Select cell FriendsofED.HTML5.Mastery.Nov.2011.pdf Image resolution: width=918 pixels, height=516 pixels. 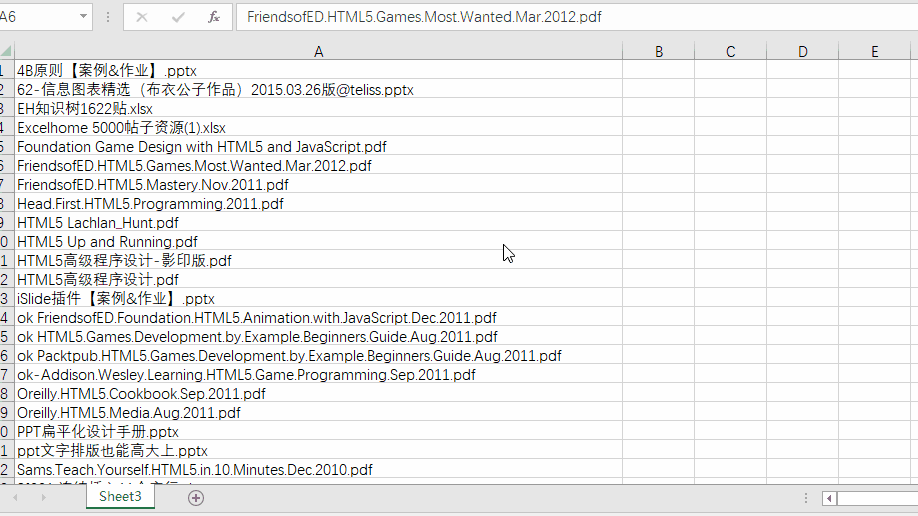(318, 184)
